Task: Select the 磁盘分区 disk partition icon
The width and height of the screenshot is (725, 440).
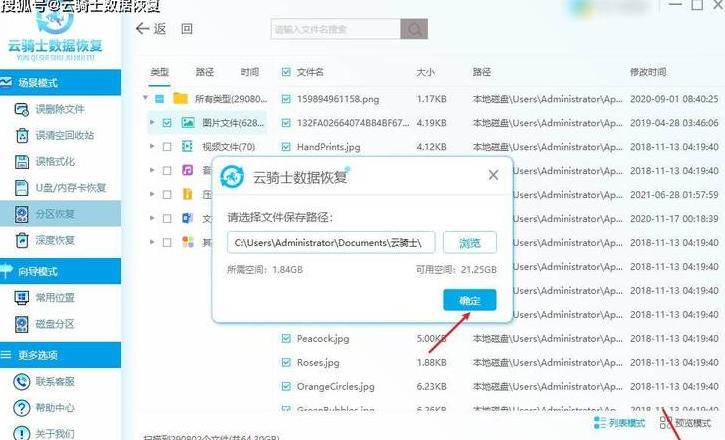Action: (x=22, y=324)
